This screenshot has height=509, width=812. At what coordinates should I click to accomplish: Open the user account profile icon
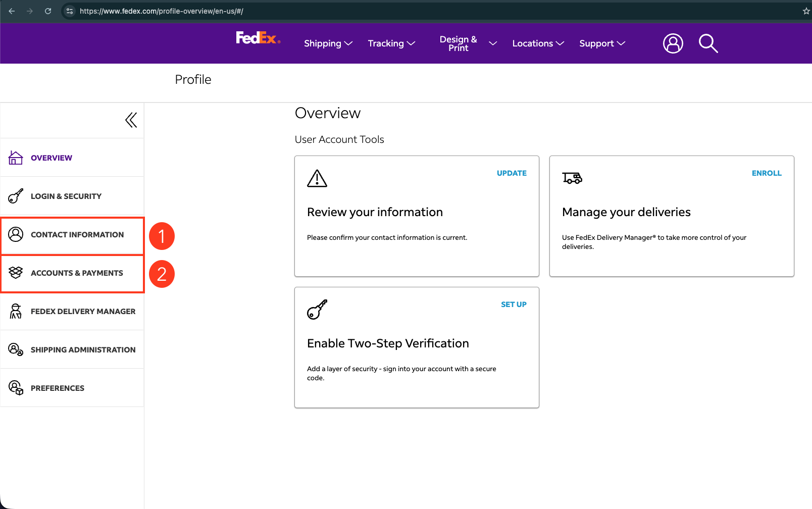tap(673, 43)
